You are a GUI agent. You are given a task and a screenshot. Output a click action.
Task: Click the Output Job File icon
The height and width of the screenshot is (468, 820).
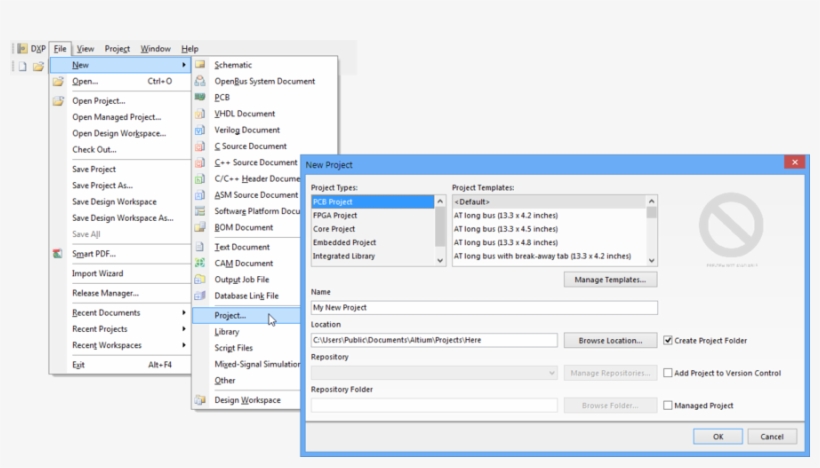(x=200, y=279)
